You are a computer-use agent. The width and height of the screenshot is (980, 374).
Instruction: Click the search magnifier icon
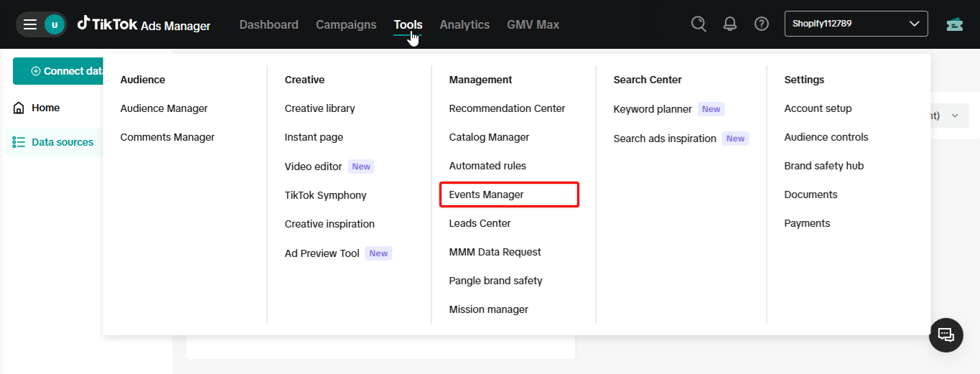699,24
